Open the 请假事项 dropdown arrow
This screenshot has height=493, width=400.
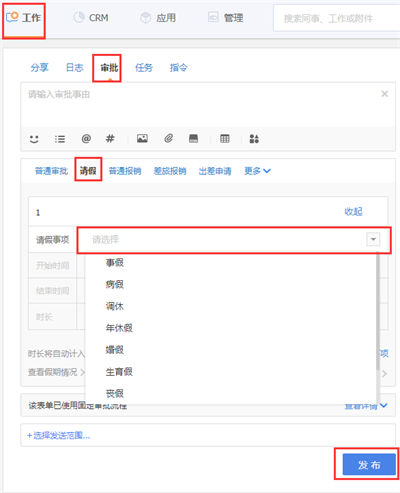(373, 239)
